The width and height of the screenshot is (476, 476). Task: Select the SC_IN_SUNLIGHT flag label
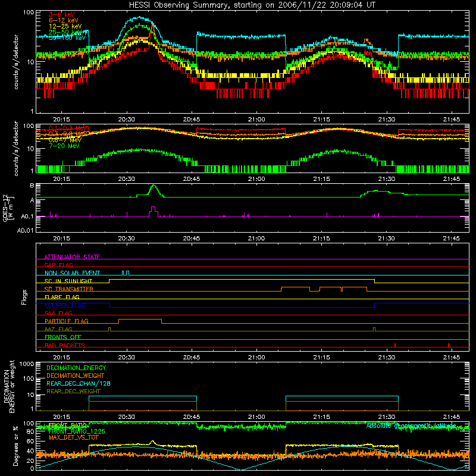[68, 281]
